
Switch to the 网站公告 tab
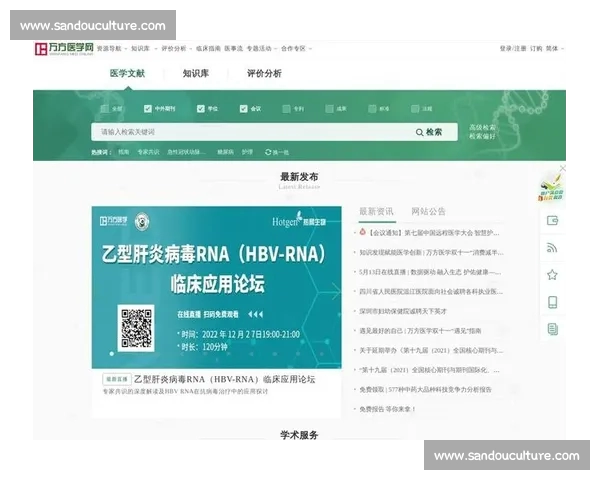tap(429, 212)
